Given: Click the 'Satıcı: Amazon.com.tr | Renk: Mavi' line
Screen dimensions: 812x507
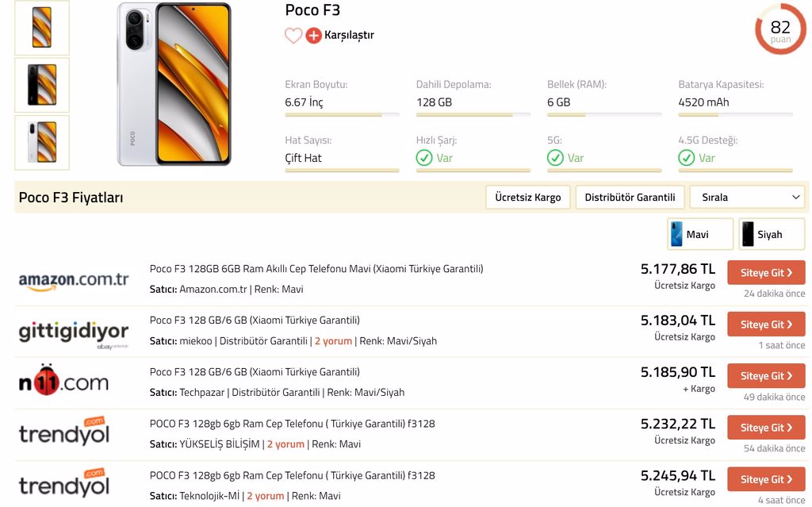Looking at the screenshot, I should tap(226, 290).
